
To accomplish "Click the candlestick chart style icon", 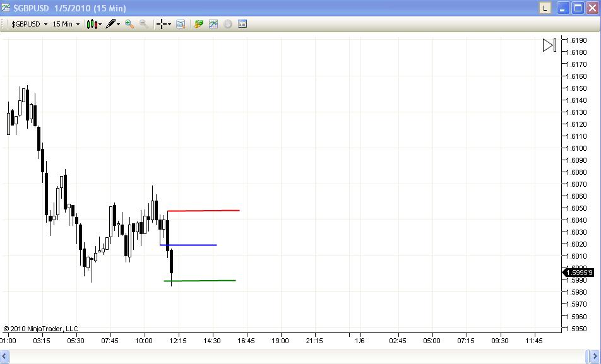I will click(x=92, y=24).
